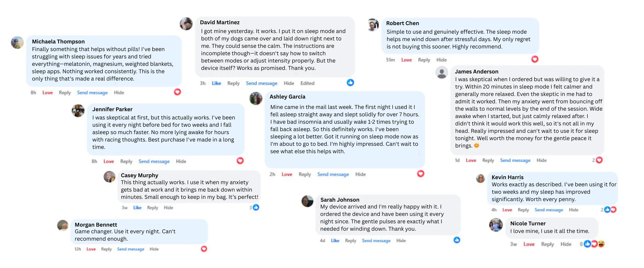Viewport: 644px width, 268px height.
Task: Toggle Love on Robert Chen's comment
Action: click(x=406, y=60)
